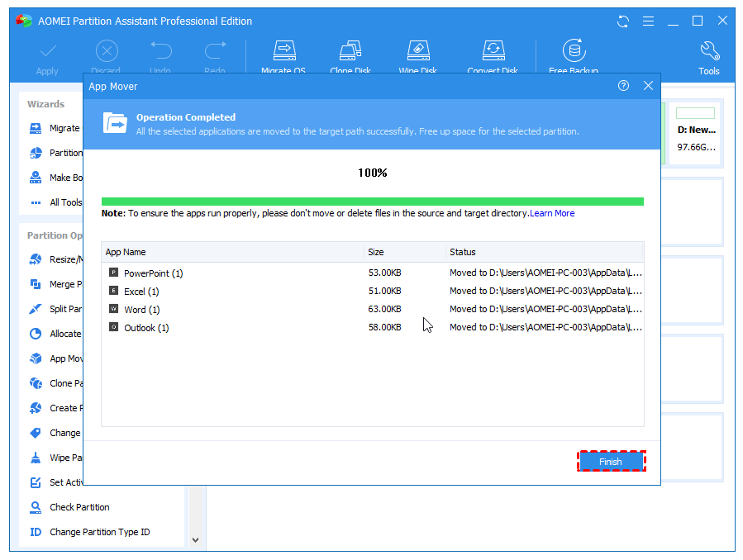Click the App Name column header
743x560 pixels.
click(x=233, y=252)
